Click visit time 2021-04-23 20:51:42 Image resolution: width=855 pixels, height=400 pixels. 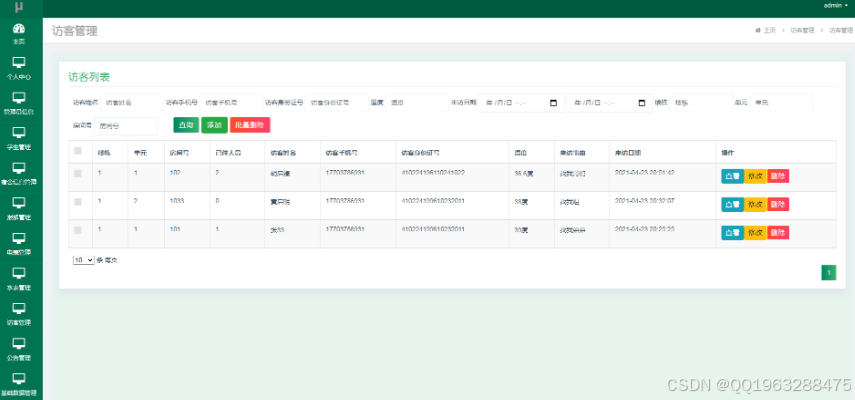[x=645, y=173]
